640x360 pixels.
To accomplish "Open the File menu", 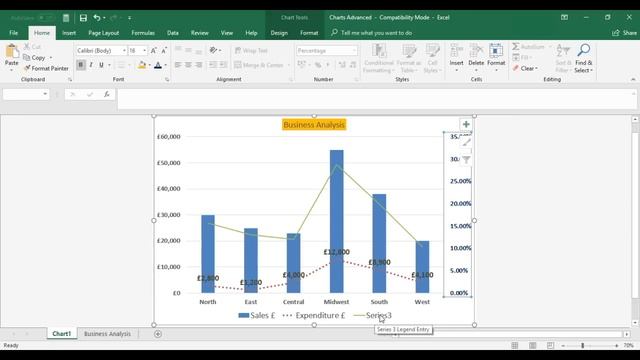I will [13, 33].
